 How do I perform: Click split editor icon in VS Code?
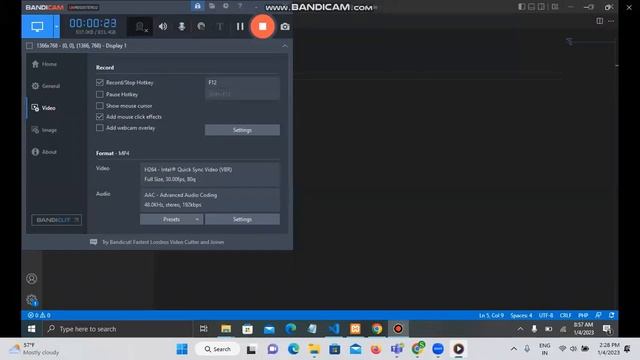tap(600, 21)
